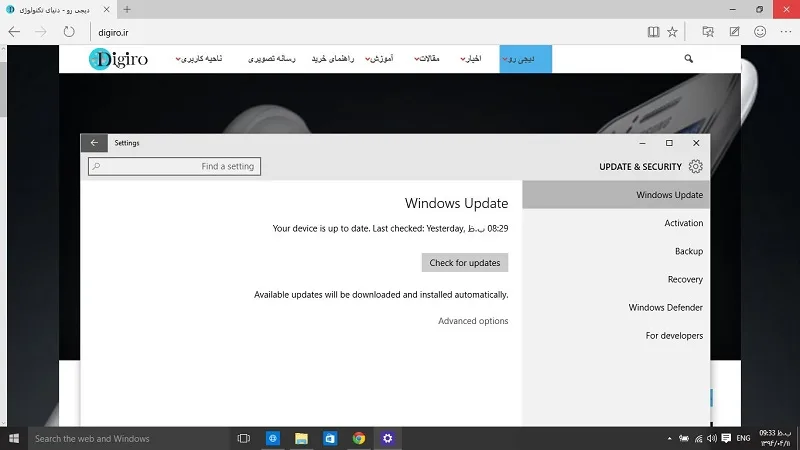
Task: Click the taskbar clock
Action: point(774,438)
